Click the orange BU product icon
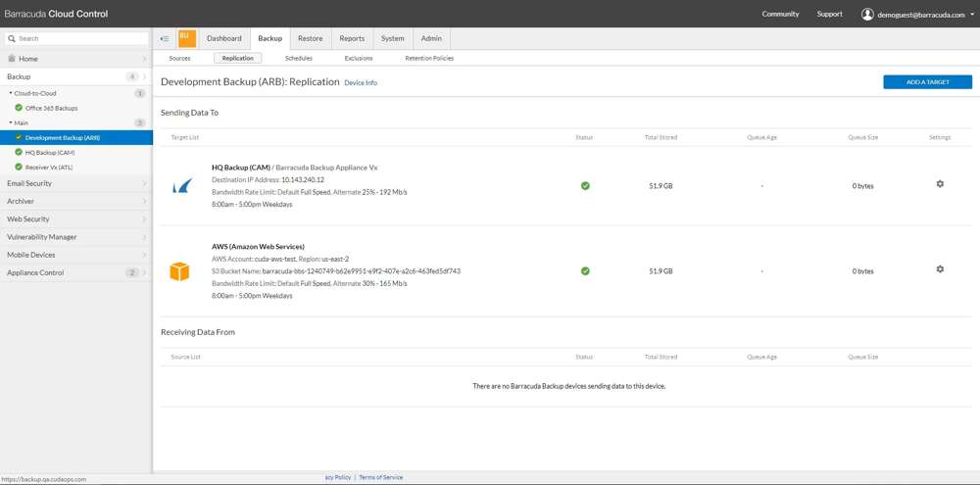 (187, 38)
